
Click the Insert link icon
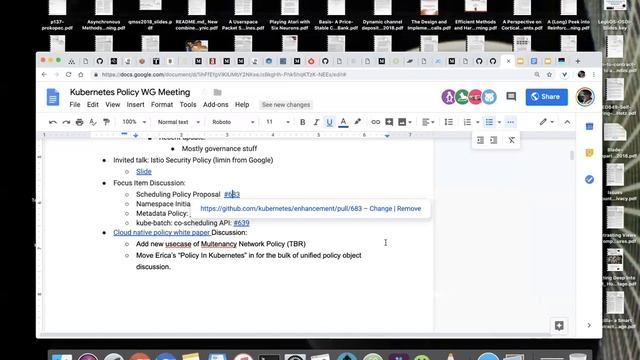click(376, 122)
